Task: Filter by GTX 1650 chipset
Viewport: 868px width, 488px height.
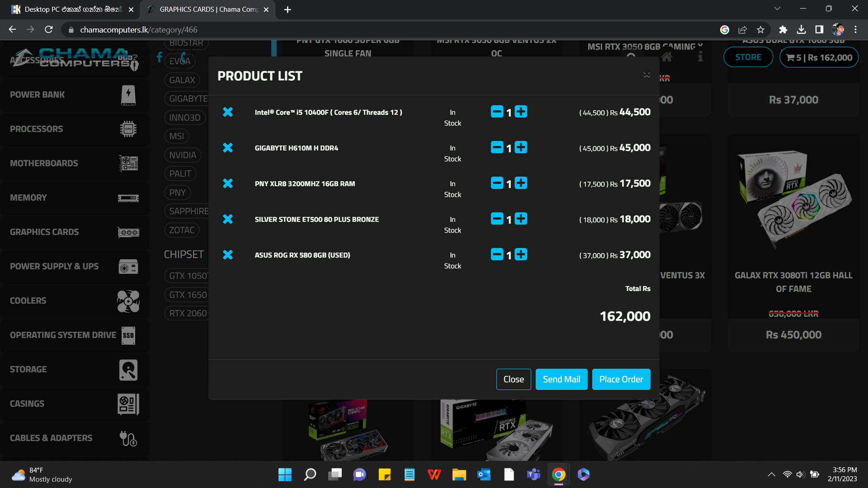Action: pyautogui.click(x=187, y=295)
